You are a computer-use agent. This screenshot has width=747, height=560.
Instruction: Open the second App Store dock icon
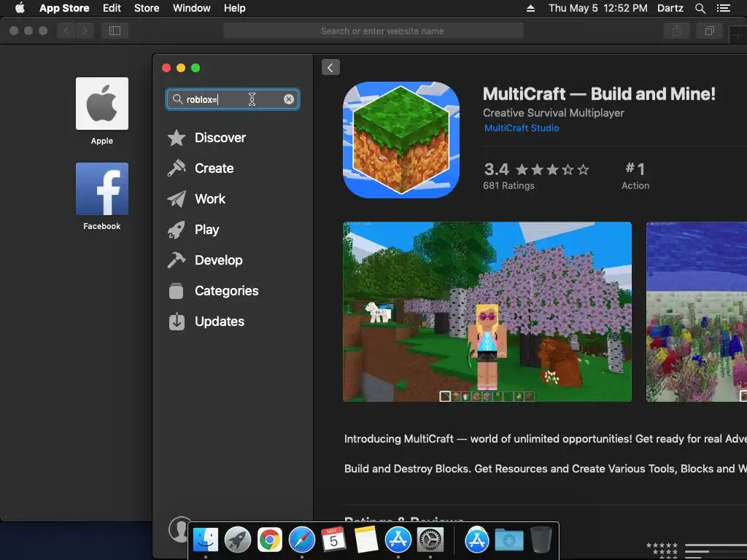tap(477, 540)
